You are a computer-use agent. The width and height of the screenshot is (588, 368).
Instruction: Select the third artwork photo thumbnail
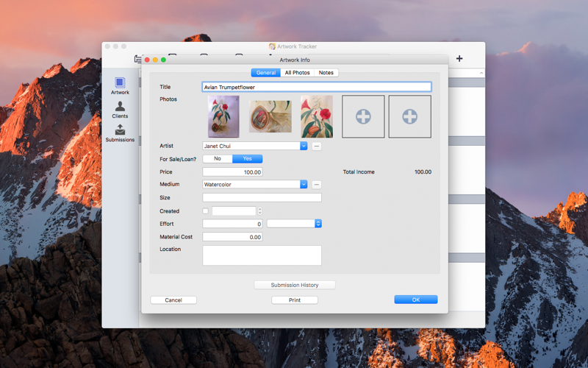[317, 116]
